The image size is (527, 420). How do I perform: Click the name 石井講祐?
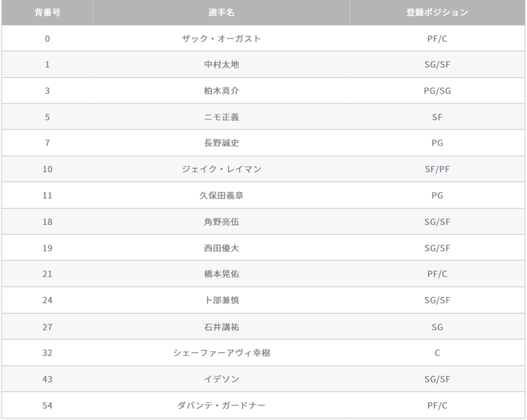click(221, 327)
